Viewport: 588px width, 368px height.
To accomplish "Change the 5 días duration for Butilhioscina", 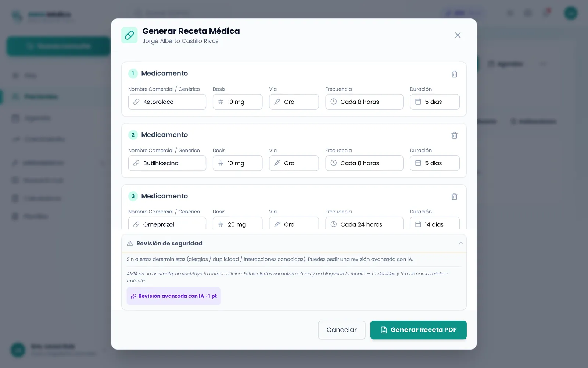I will [x=435, y=163].
